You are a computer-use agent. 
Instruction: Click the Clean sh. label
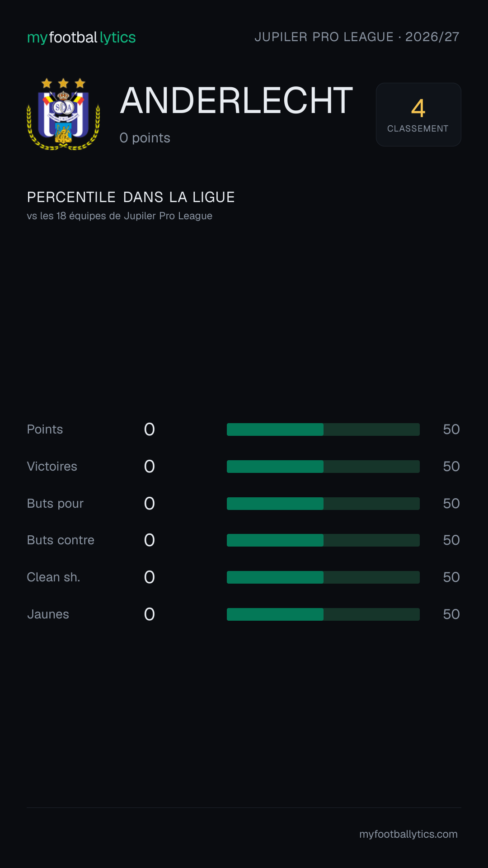53,577
